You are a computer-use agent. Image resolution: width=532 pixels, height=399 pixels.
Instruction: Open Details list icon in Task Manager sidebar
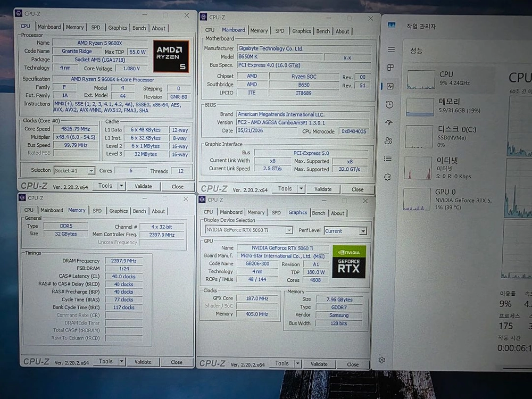point(388,159)
